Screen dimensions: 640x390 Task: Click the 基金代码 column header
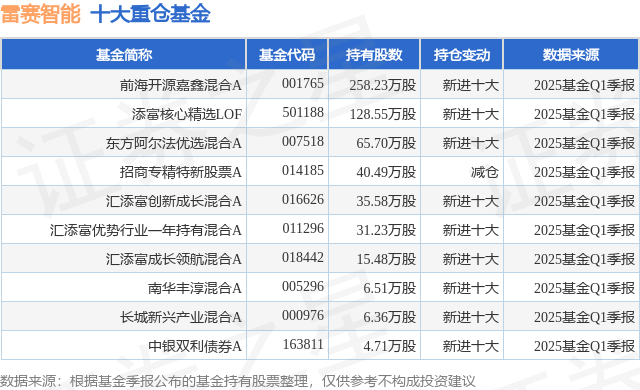(287, 55)
